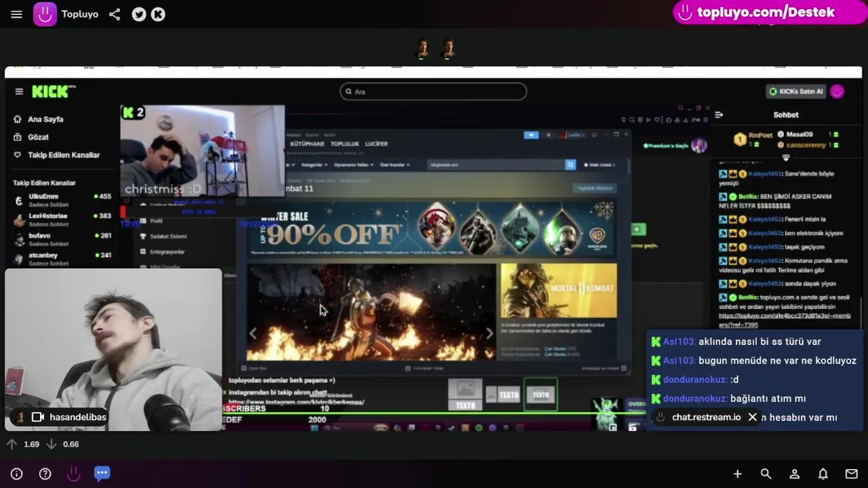Open the KÜTÜPHANE tab in Steam
This screenshot has height=488, width=868.
[307, 144]
